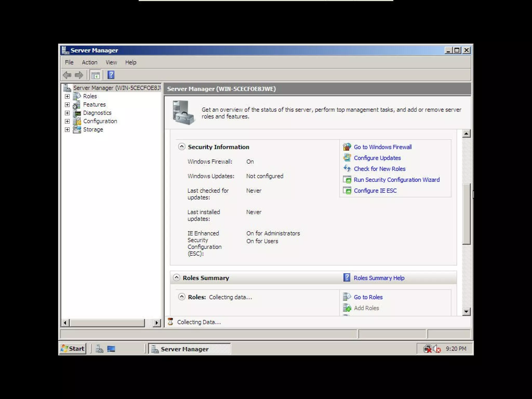The width and height of the screenshot is (532, 399).
Task: Open the Action menu
Action: [89, 62]
